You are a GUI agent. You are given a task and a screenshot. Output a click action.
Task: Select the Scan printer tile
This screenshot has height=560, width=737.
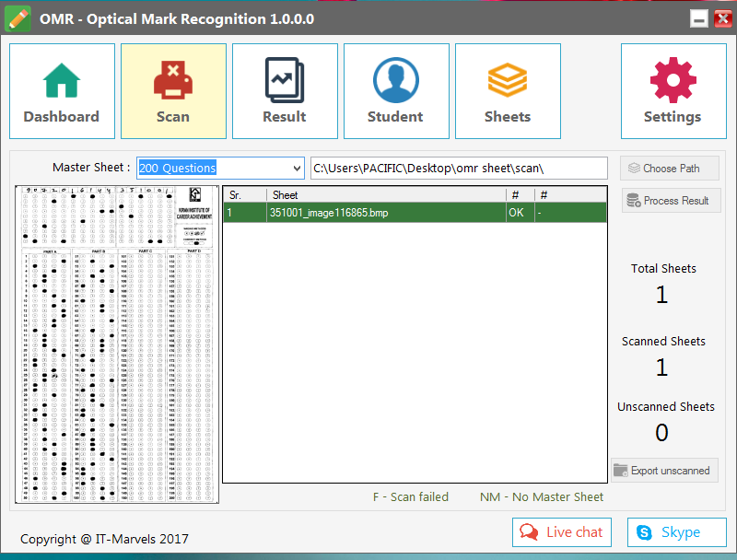(x=173, y=91)
